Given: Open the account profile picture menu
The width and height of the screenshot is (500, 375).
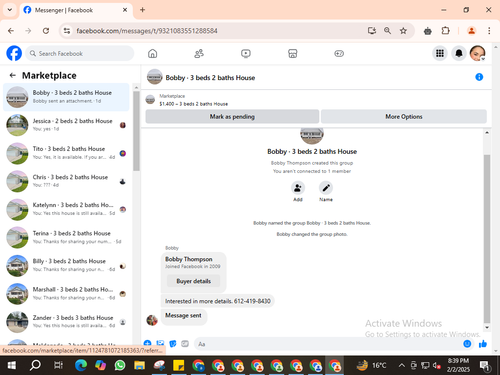Looking at the screenshot, I should pyautogui.click(x=477, y=53).
